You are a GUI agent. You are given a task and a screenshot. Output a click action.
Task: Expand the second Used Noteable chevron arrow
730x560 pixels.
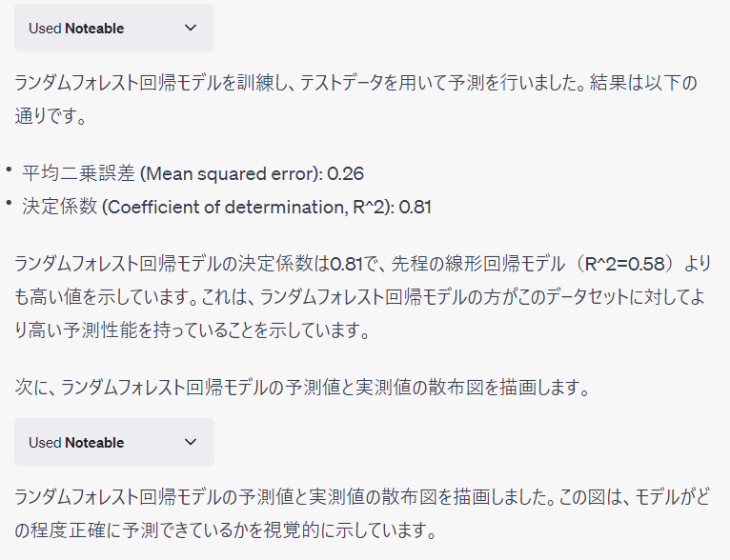(191, 442)
